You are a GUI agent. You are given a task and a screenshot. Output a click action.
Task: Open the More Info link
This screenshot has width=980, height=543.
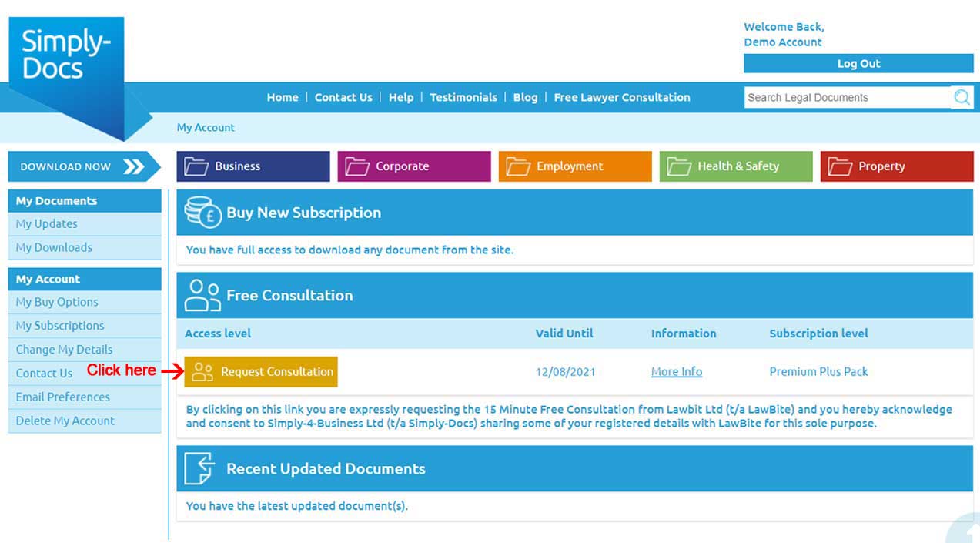pos(676,372)
